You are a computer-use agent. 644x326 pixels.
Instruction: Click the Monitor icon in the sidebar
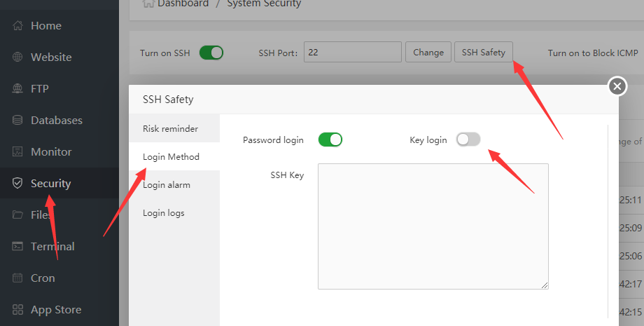(17, 152)
